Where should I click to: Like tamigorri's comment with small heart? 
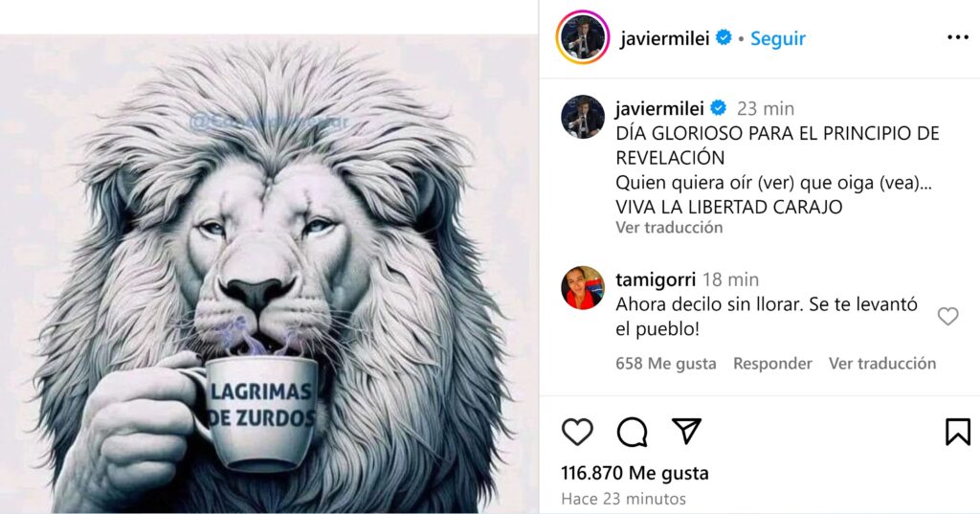947,317
